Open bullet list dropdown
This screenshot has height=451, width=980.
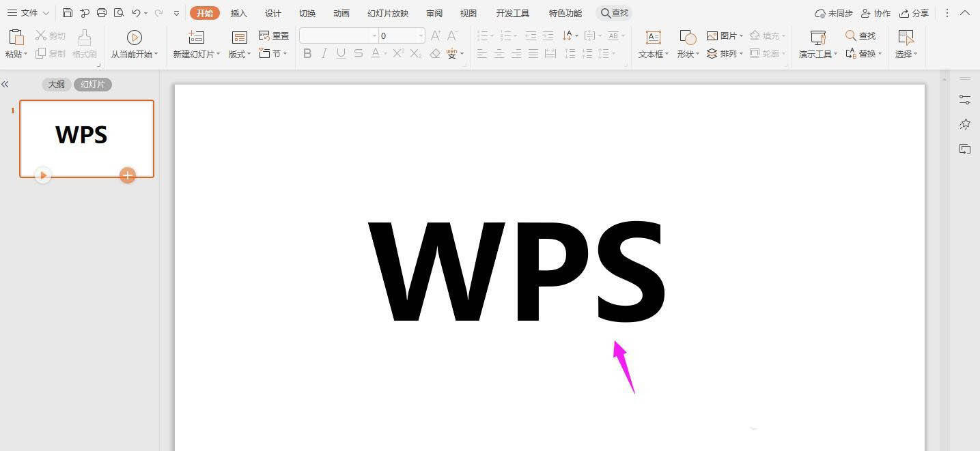pos(493,35)
